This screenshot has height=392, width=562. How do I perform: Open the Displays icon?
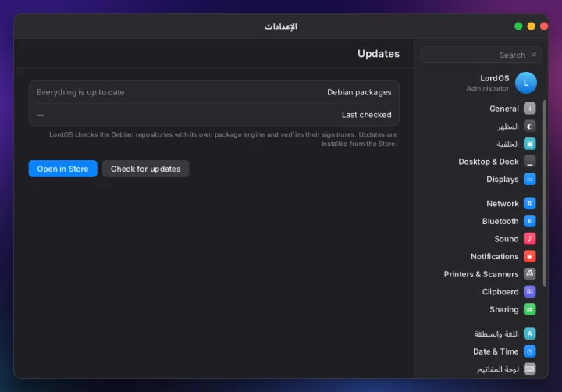point(529,179)
